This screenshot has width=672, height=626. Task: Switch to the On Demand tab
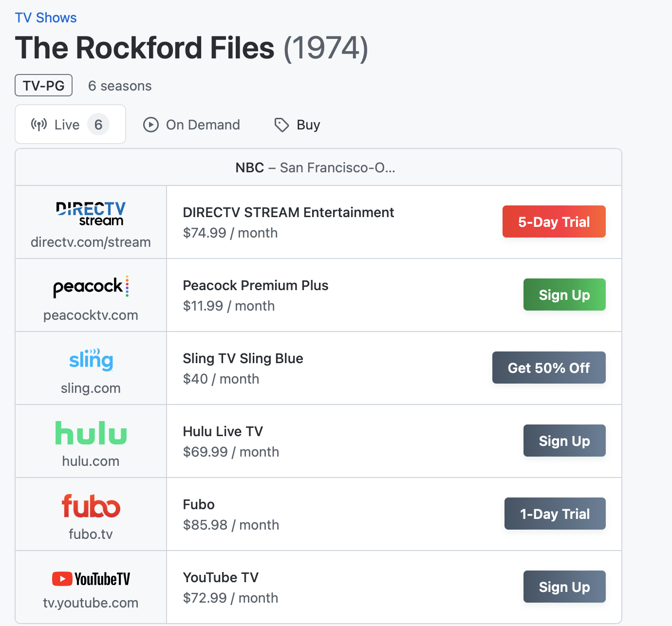(x=192, y=125)
